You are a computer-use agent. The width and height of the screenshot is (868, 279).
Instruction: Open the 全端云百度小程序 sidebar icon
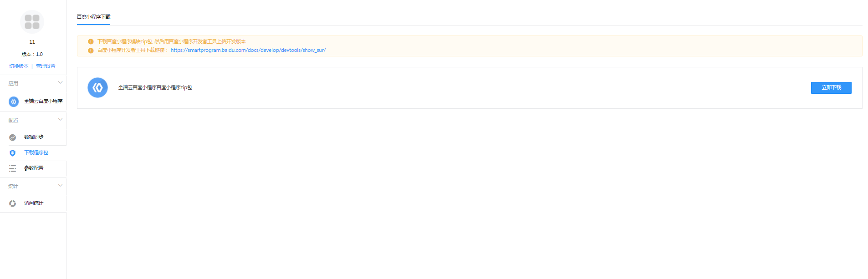[14, 101]
